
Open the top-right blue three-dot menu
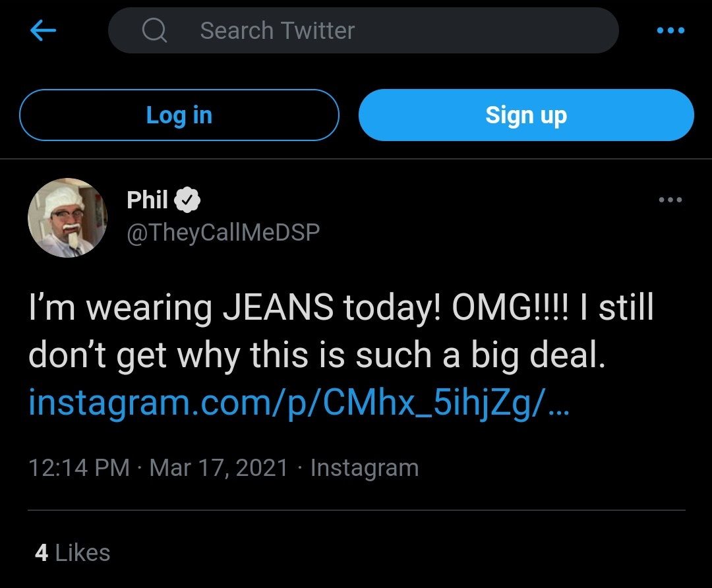pyautogui.click(x=670, y=30)
